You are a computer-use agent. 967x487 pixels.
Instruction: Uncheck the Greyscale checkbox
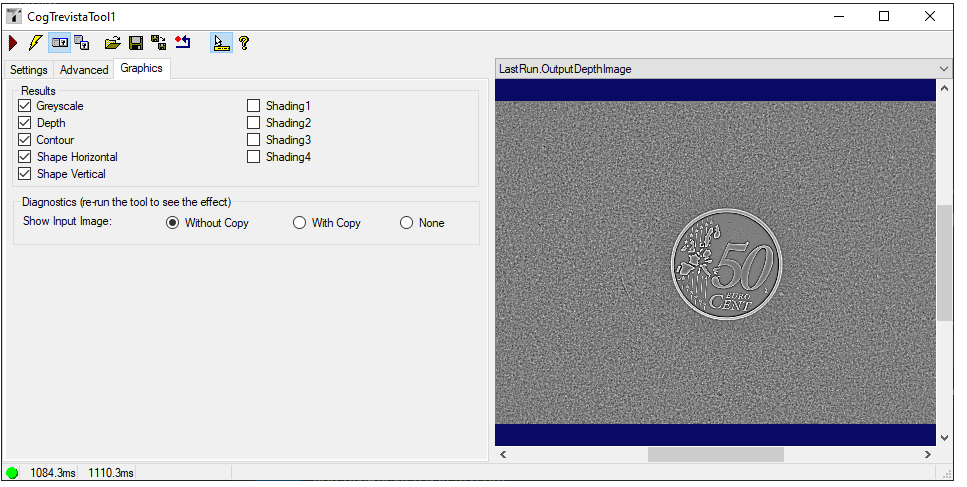click(x=25, y=106)
